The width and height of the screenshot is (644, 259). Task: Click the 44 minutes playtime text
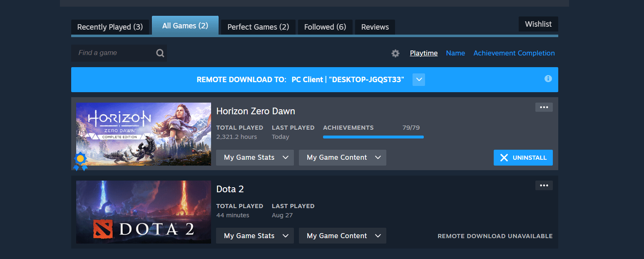click(x=233, y=215)
